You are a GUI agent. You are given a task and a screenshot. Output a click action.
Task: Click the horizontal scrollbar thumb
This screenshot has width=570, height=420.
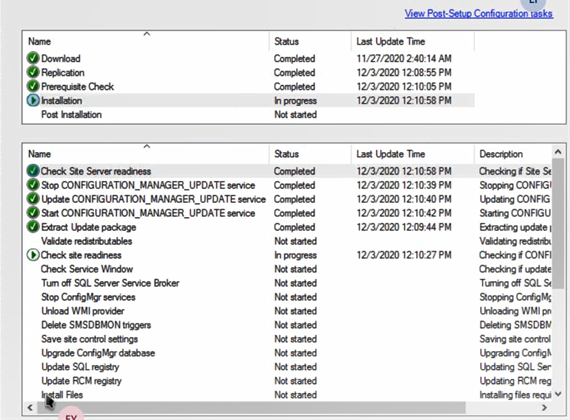[x=251, y=408]
